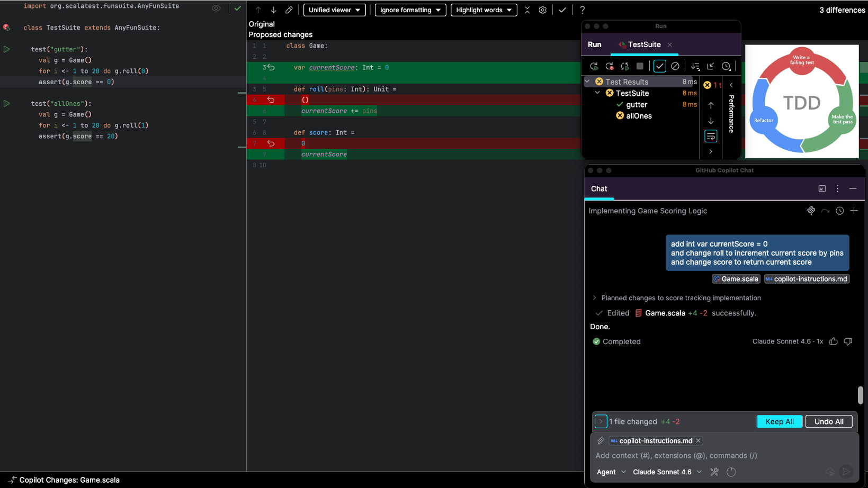Toggle Show Ignored tests filter

tap(675, 66)
